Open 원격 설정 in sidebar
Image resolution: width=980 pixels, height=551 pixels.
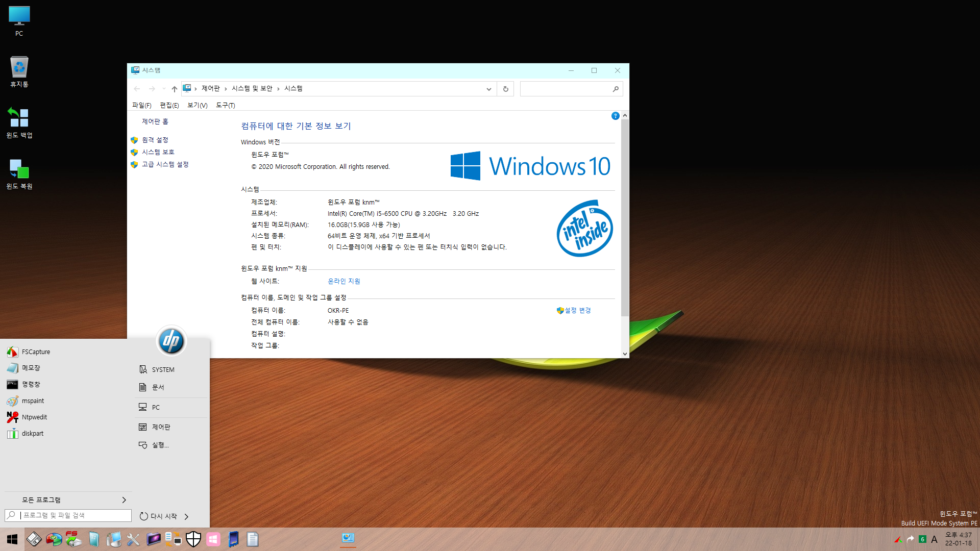pos(155,140)
